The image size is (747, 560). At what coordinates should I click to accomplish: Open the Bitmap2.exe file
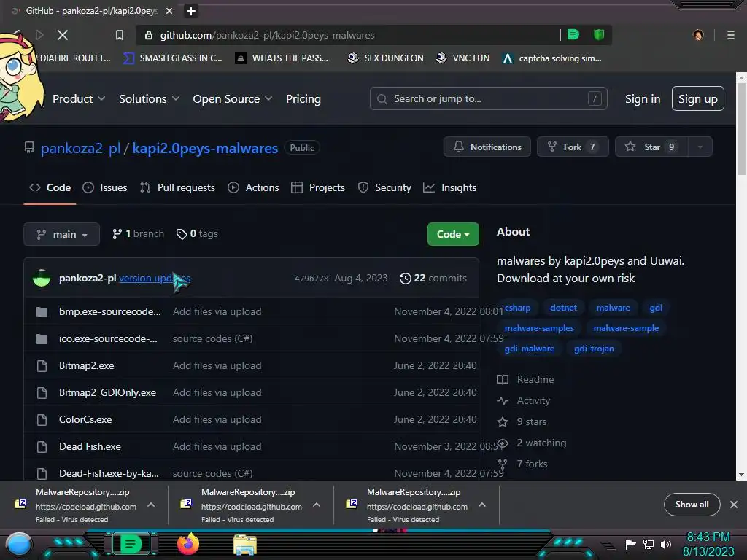87,366
